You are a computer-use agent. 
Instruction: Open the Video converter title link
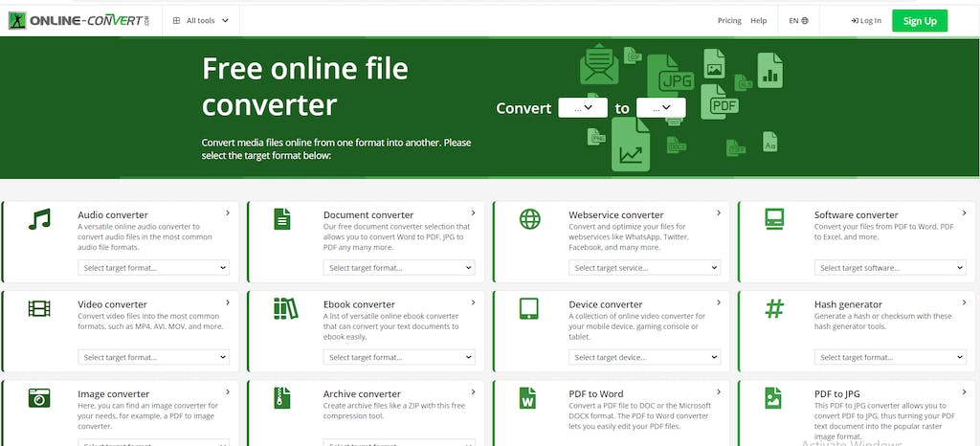(113, 304)
